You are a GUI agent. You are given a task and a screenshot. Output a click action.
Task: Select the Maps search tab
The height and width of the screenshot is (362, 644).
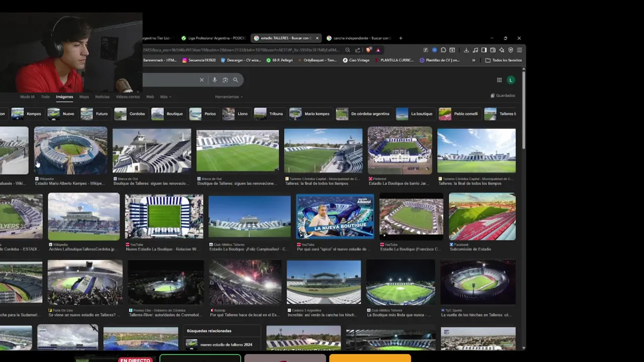click(84, 97)
